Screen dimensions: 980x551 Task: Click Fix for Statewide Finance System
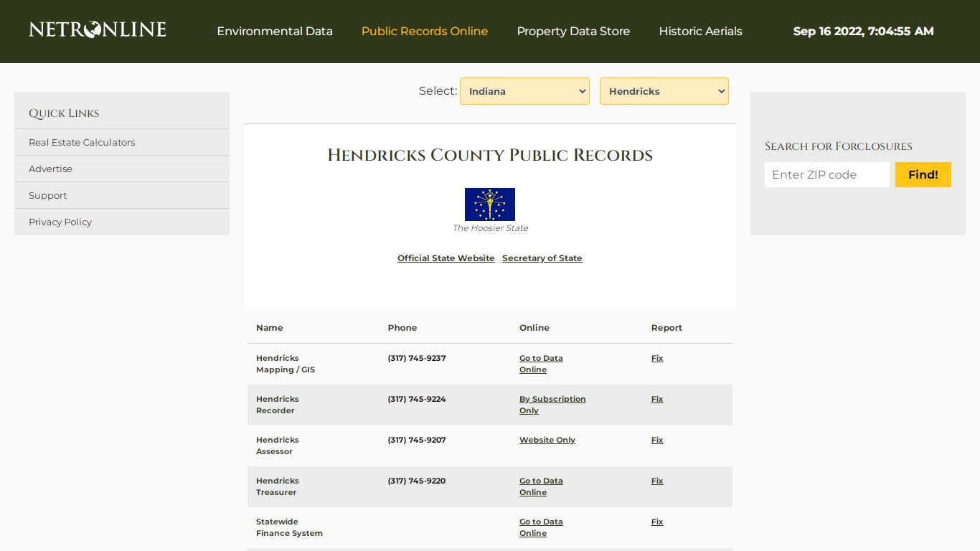tap(657, 522)
